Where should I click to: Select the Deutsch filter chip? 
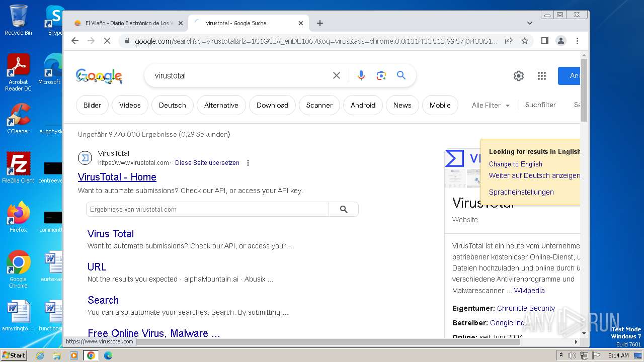coord(173,105)
